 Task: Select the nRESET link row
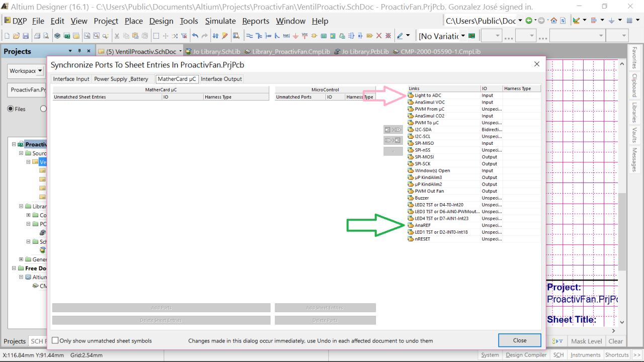click(474, 239)
